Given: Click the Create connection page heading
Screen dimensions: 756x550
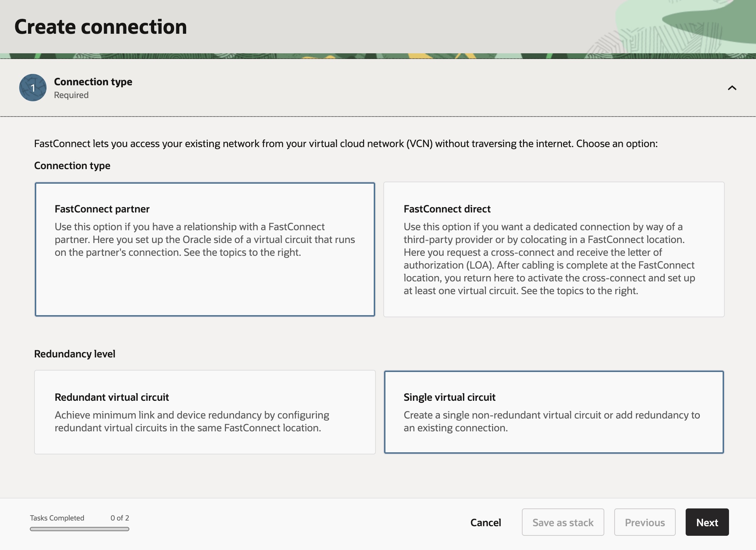Looking at the screenshot, I should coord(101,27).
